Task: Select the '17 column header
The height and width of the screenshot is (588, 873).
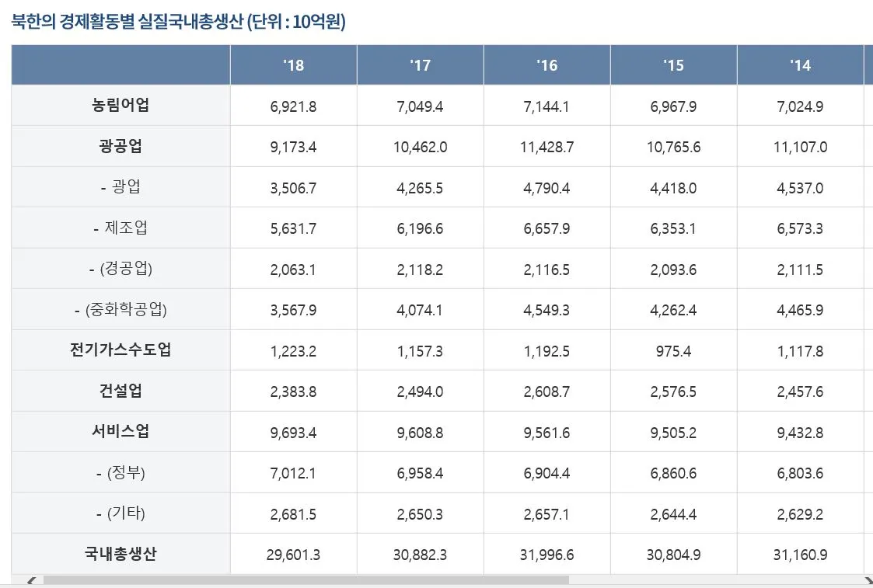Action: coord(420,65)
